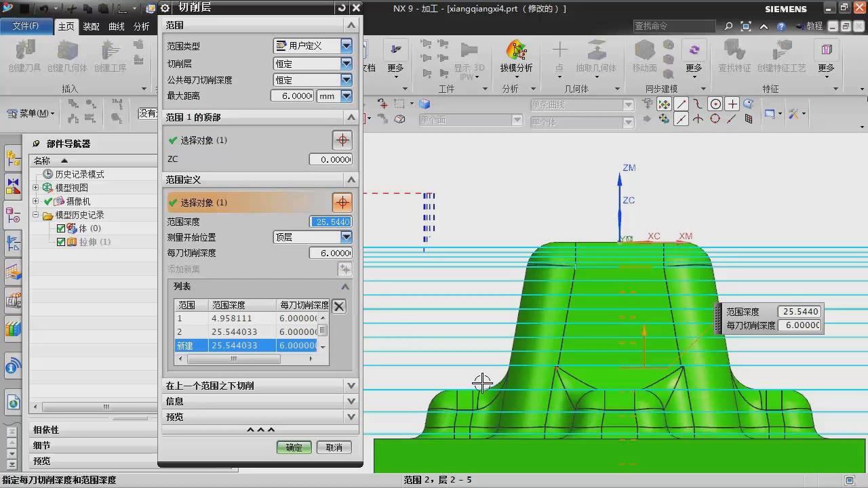
Task: Open the 文件(F) menu
Action: [x=26, y=26]
